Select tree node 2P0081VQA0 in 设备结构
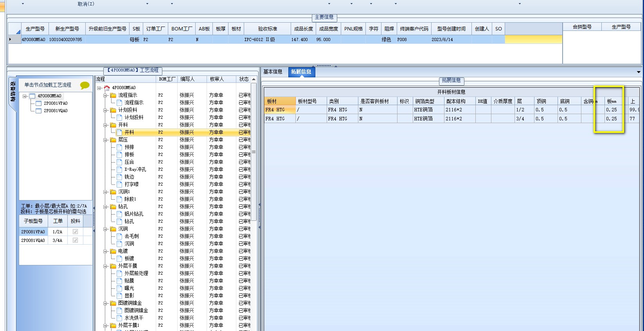Screen dimensions: 644x331 56,111
